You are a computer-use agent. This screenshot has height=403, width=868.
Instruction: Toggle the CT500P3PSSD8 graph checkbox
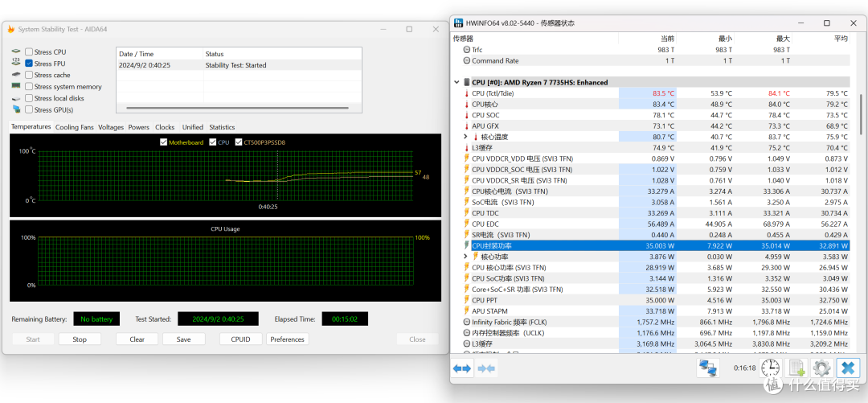(239, 142)
